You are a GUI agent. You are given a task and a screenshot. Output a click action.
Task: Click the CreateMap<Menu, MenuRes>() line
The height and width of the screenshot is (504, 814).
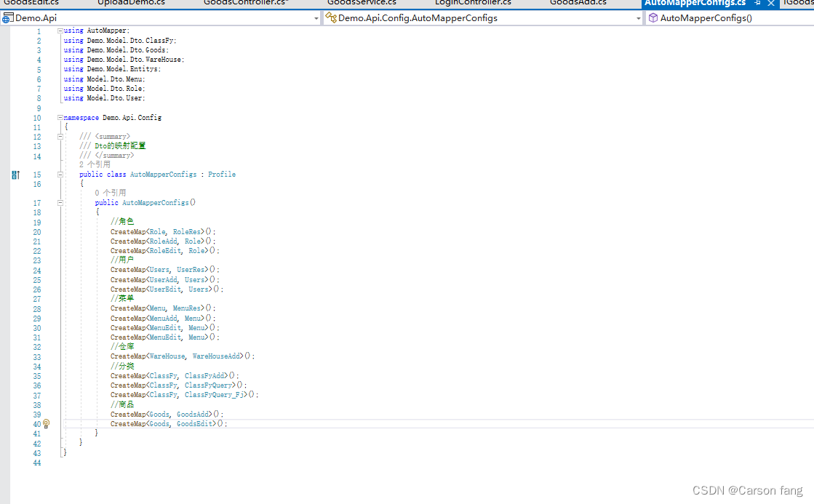pyautogui.click(x=163, y=308)
